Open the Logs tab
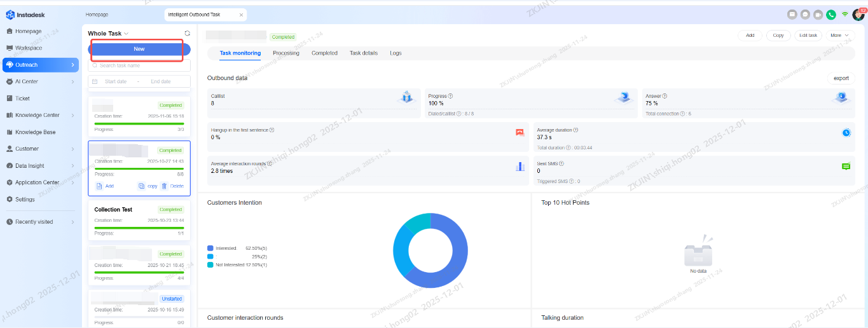The height and width of the screenshot is (328, 868). click(x=396, y=53)
